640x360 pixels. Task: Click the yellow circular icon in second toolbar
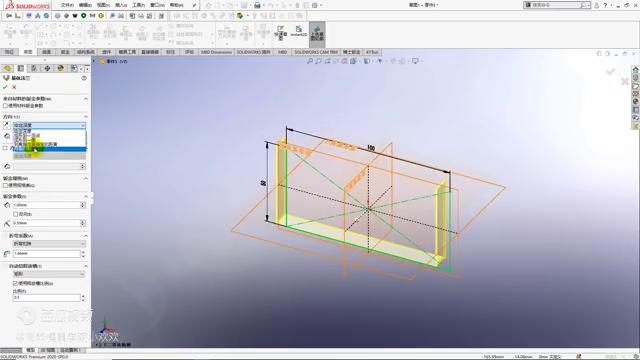click(x=101, y=16)
